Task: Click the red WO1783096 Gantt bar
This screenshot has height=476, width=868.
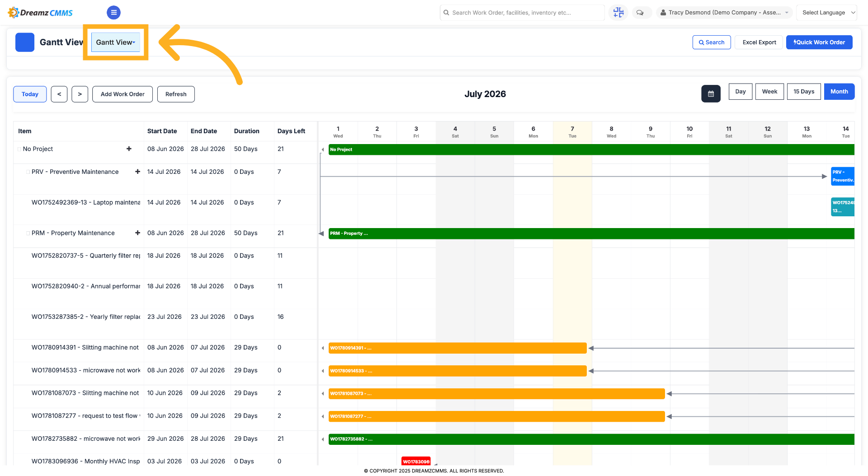Action: [416, 461]
